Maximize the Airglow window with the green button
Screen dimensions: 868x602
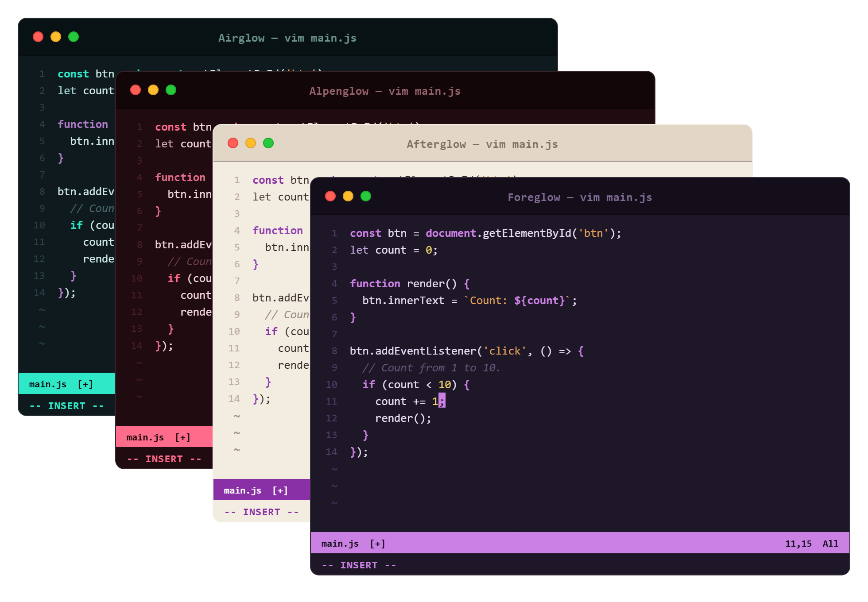tap(74, 37)
